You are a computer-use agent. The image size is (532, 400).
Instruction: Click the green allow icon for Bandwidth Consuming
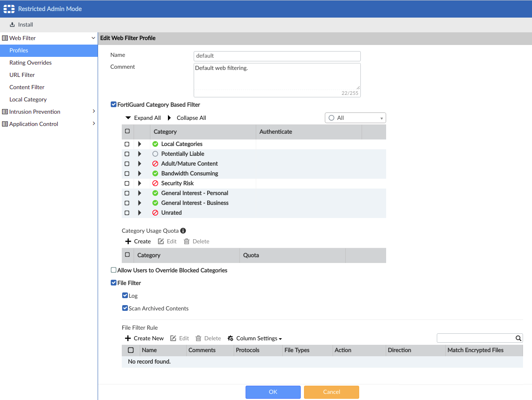(x=155, y=173)
